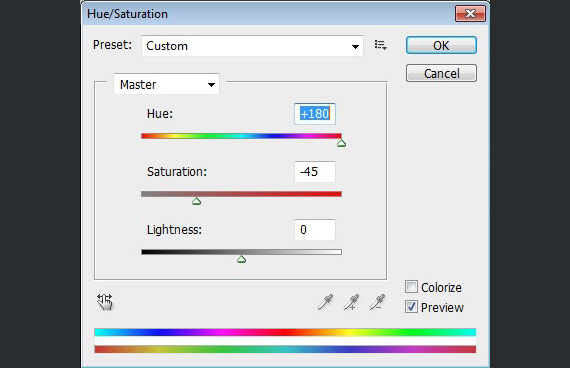
Task: Click the Saturation value field showing -45
Action: pos(315,172)
